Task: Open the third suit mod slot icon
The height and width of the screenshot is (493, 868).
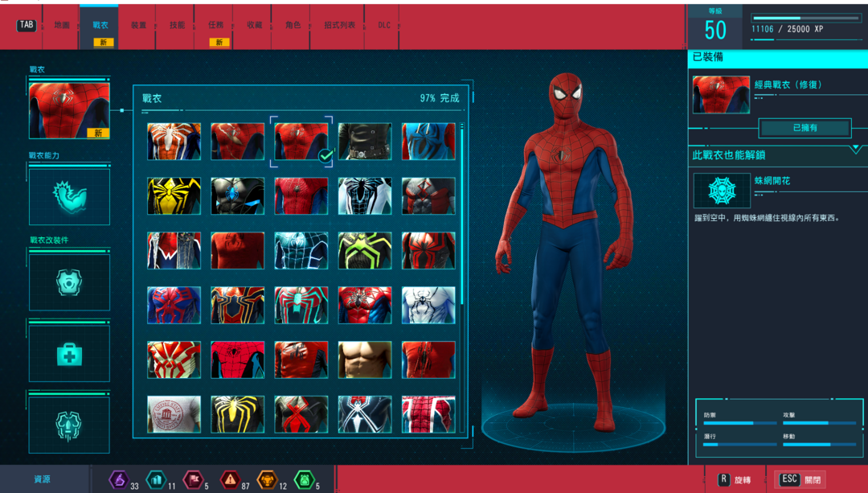Action: (x=69, y=425)
